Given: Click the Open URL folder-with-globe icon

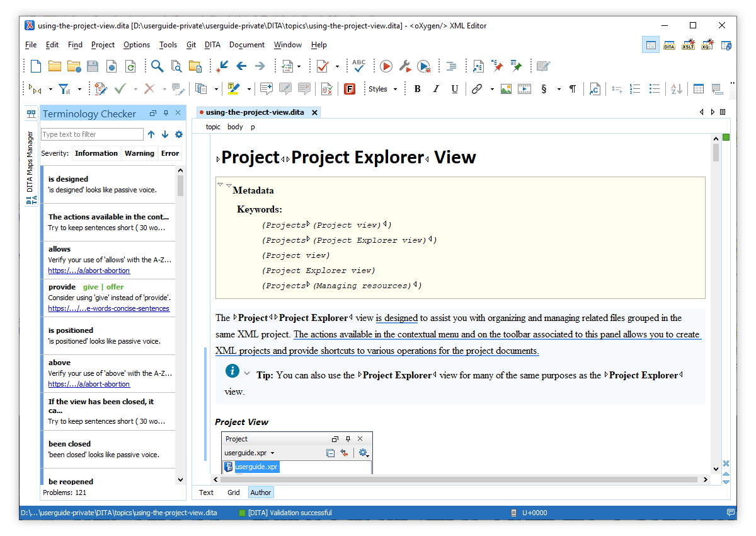Looking at the screenshot, I should pos(74,66).
